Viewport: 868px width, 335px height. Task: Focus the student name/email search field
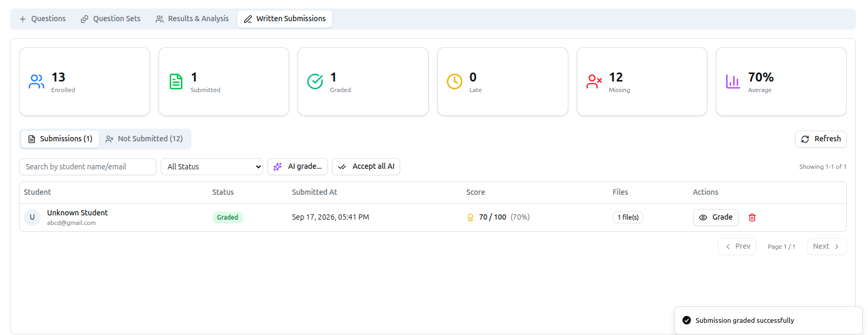[x=88, y=167]
